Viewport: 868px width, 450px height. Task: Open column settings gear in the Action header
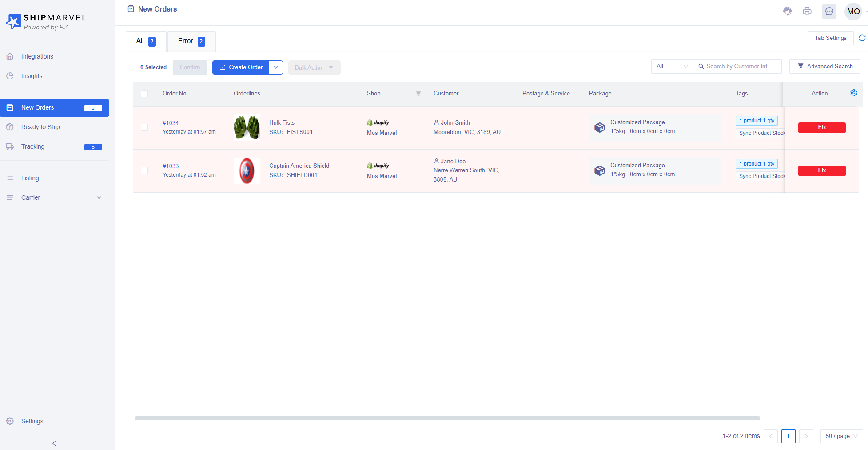tap(853, 93)
